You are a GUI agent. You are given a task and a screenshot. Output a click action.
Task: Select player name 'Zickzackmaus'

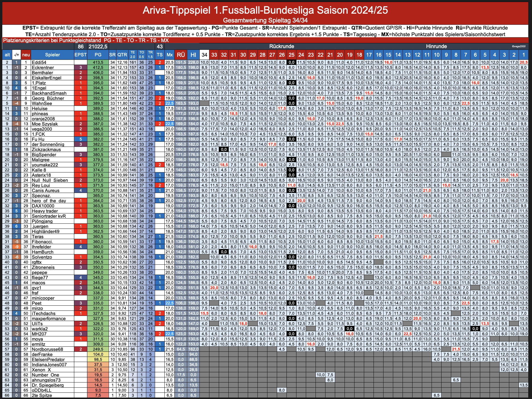46,149
